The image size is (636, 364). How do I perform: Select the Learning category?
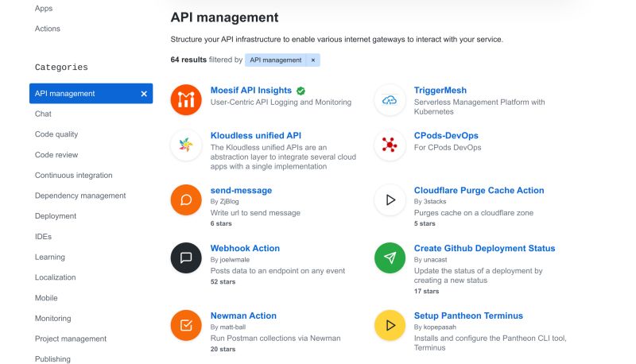[x=49, y=257]
